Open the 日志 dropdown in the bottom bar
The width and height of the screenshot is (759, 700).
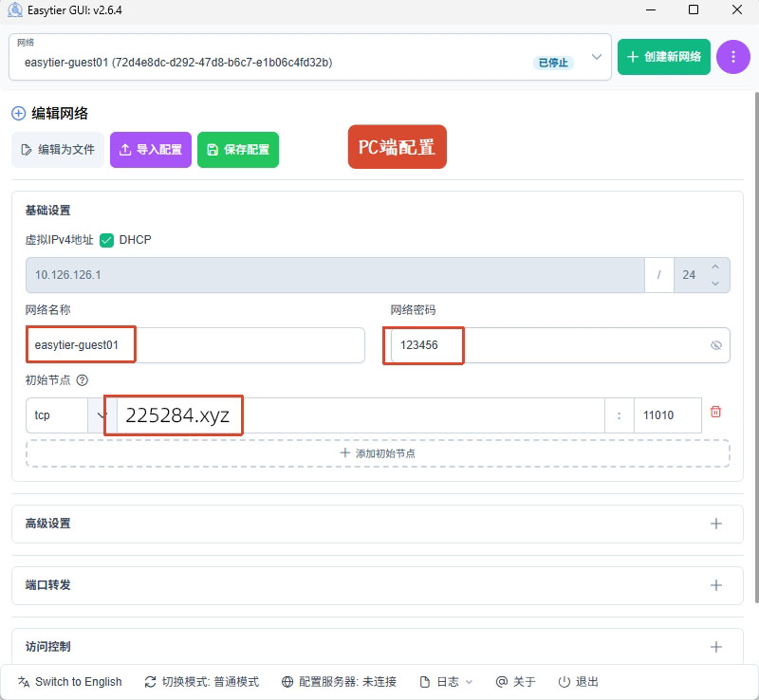pyautogui.click(x=446, y=682)
